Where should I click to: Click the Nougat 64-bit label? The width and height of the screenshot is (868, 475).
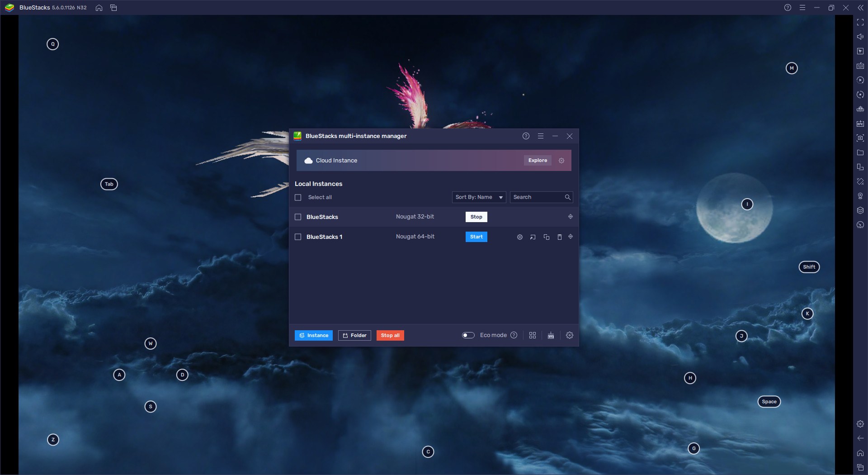tap(415, 237)
